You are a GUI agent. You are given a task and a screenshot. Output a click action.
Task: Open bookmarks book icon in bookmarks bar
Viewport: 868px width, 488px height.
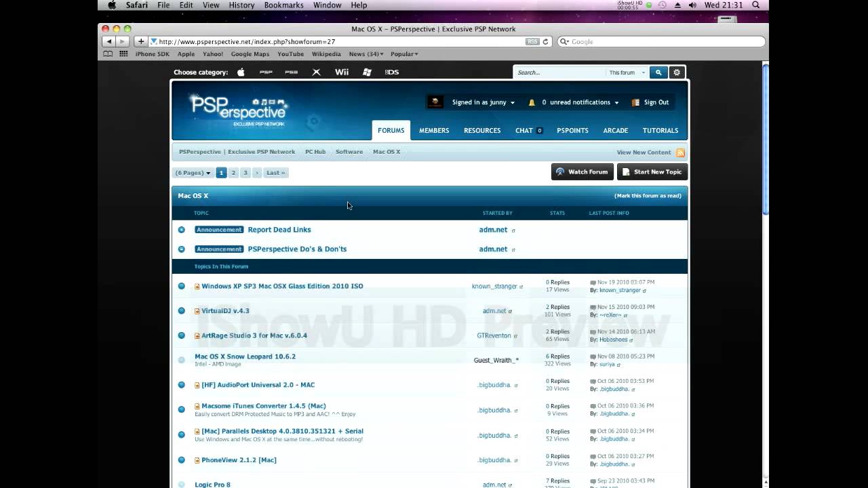point(108,54)
